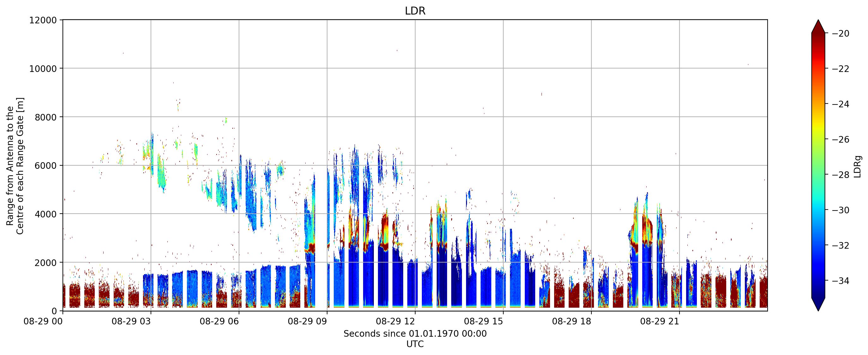Click the colorbar tick label "−26"
868x355 pixels.
(x=840, y=139)
